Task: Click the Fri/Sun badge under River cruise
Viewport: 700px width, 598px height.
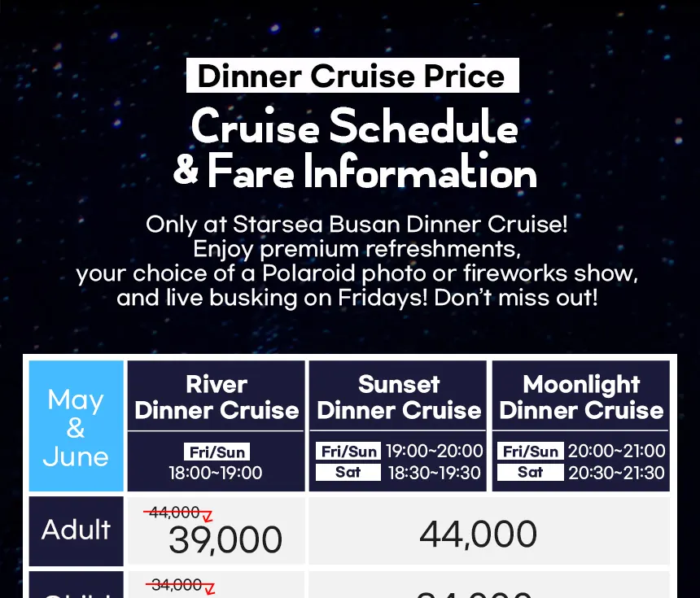Action: 217,452
